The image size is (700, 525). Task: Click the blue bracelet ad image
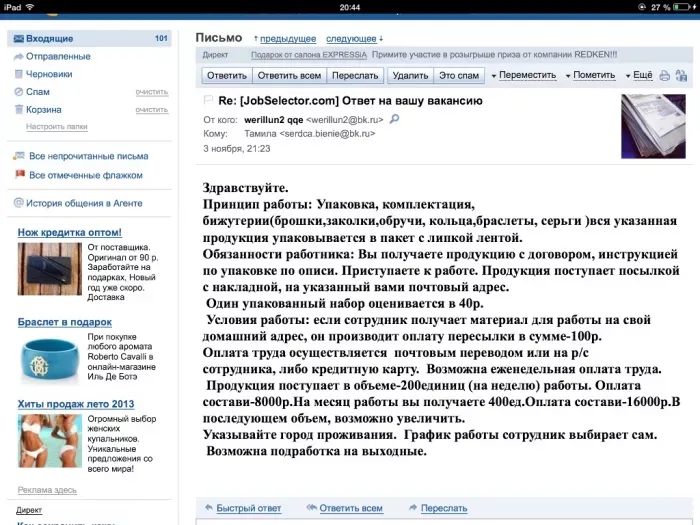(50, 360)
